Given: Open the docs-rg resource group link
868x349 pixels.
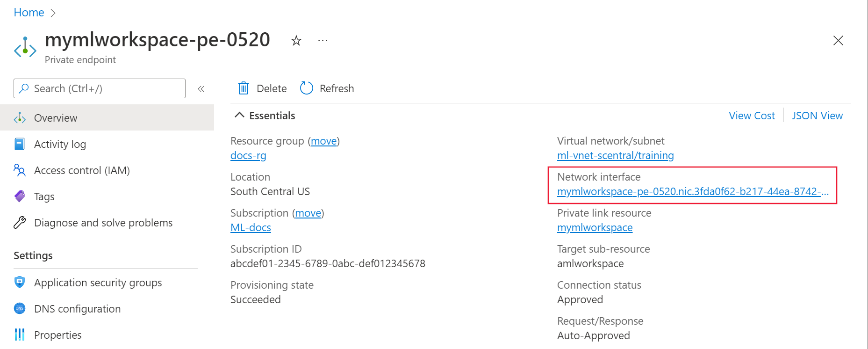Looking at the screenshot, I should (x=248, y=156).
